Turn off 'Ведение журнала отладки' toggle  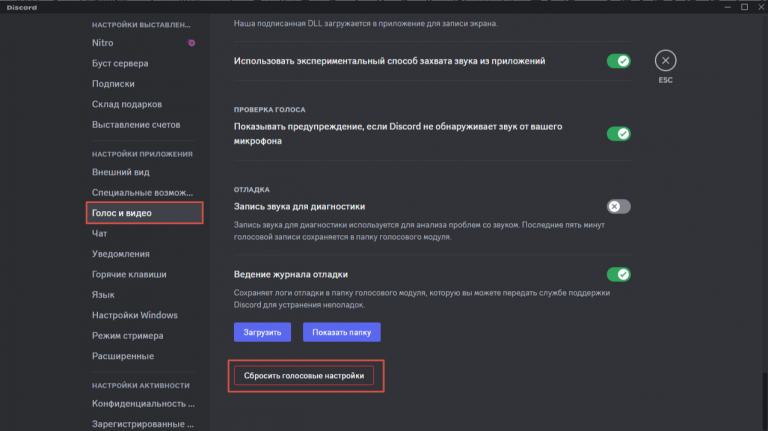pos(618,274)
